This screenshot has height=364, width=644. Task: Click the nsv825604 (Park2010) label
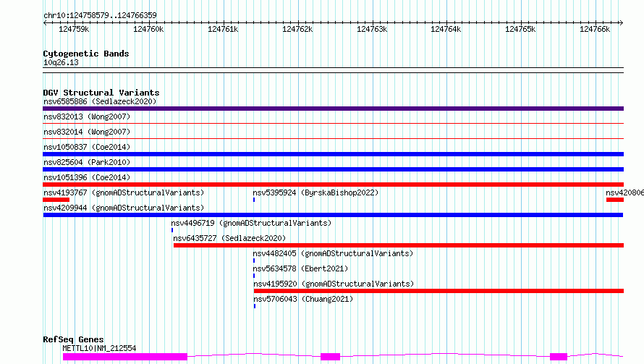point(87,162)
